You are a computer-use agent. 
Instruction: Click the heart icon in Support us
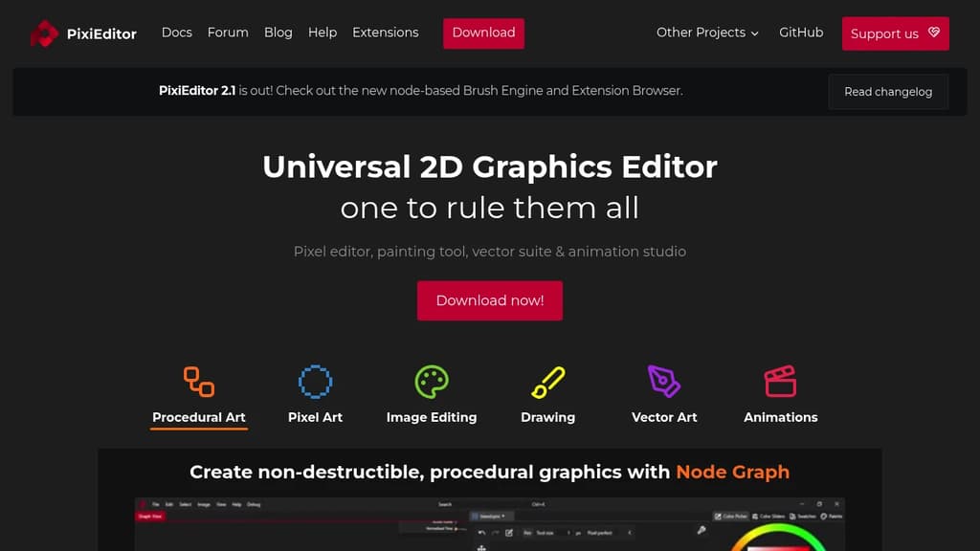[934, 33]
